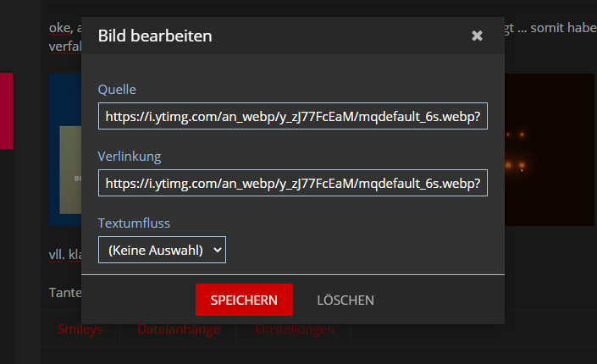The image size is (597, 364).
Task: Click the Textumfluss label
Action: (x=134, y=223)
